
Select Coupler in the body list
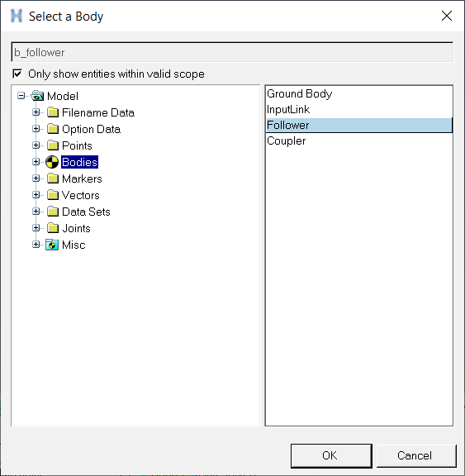[358, 141]
